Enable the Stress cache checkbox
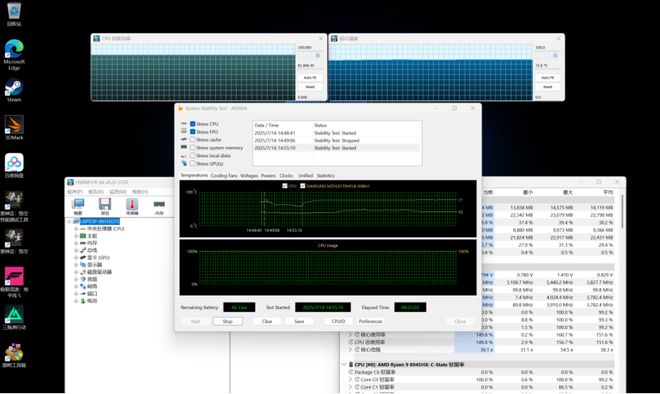The width and height of the screenshot is (660, 394). [193, 139]
